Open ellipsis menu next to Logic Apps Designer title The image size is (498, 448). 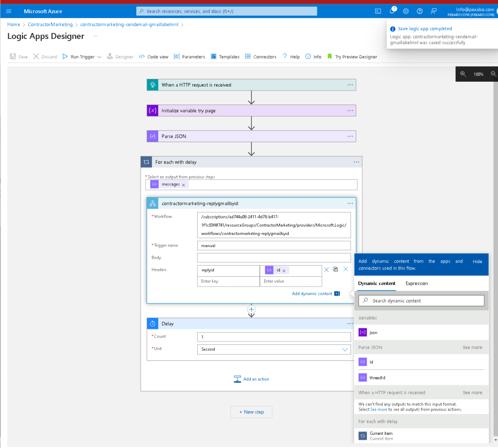[x=95, y=36]
